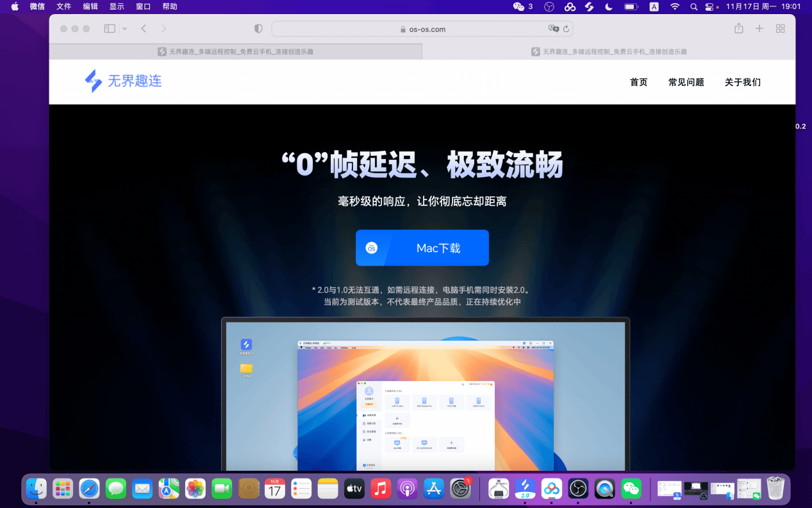Open WeChat from the Dock
The width and height of the screenshot is (812, 508).
pyautogui.click(x=632, y=489)
